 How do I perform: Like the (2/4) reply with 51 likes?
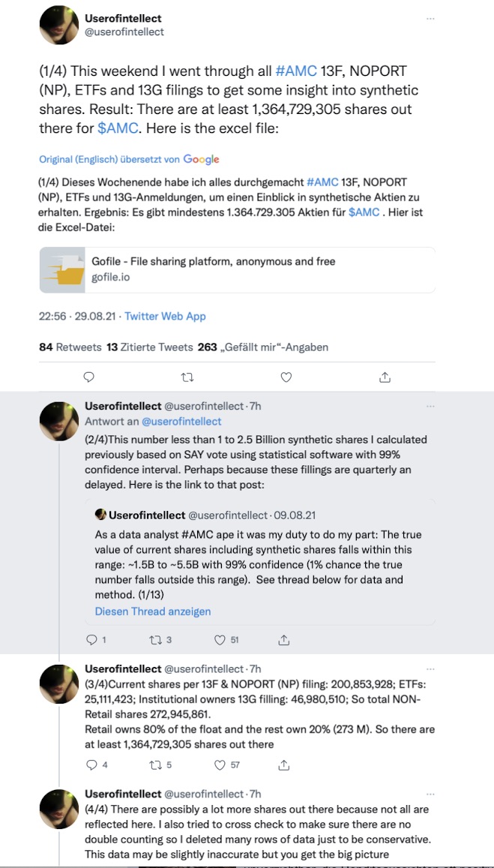click(220, 640)
